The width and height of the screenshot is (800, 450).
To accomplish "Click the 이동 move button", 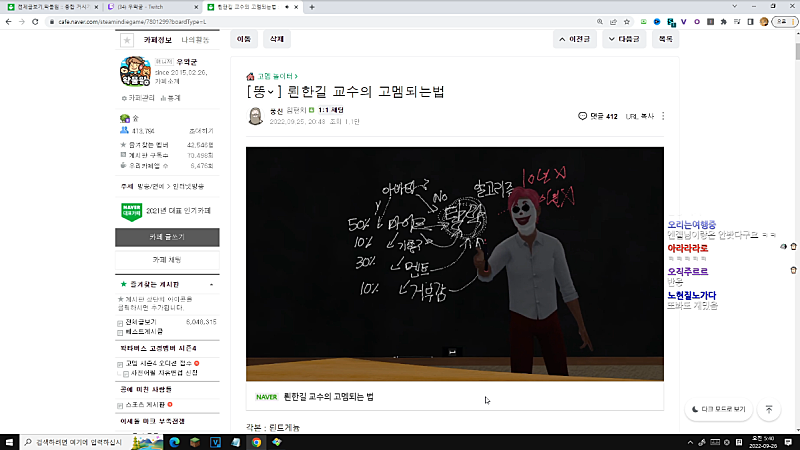I will click(x=244, y=39).
